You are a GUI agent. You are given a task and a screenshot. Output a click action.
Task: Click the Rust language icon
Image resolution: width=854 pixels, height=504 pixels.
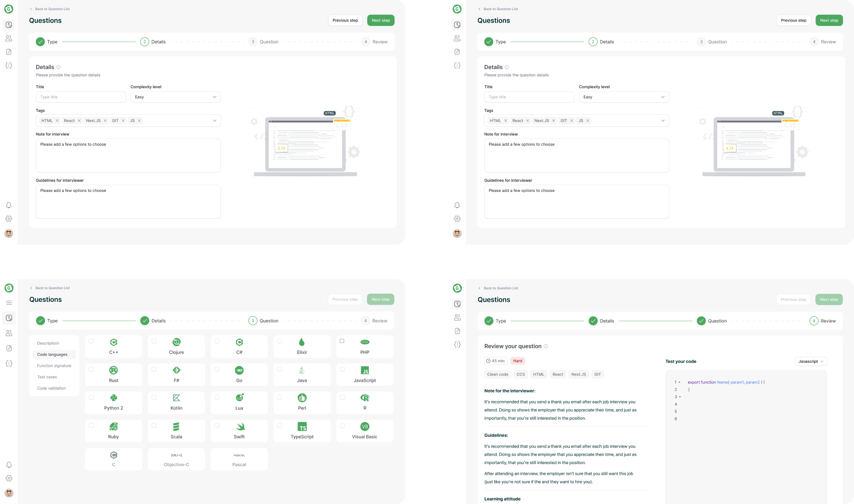point(113,370)
